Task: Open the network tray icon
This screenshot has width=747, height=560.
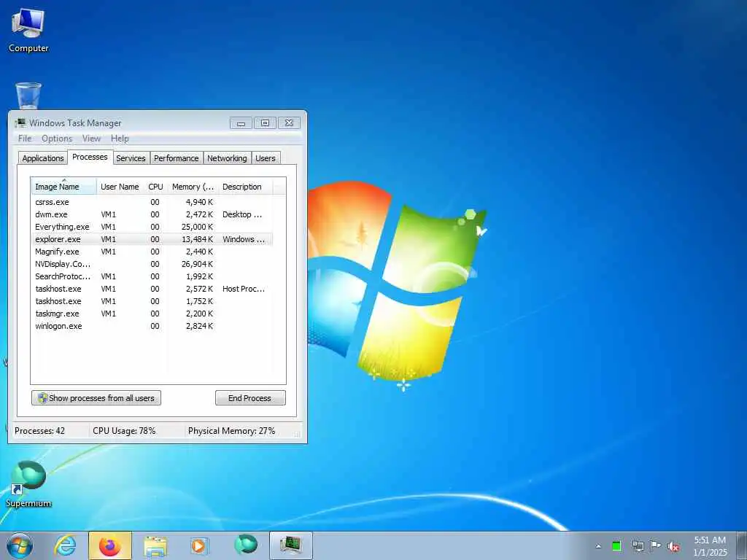Action: tap(638, 546)
